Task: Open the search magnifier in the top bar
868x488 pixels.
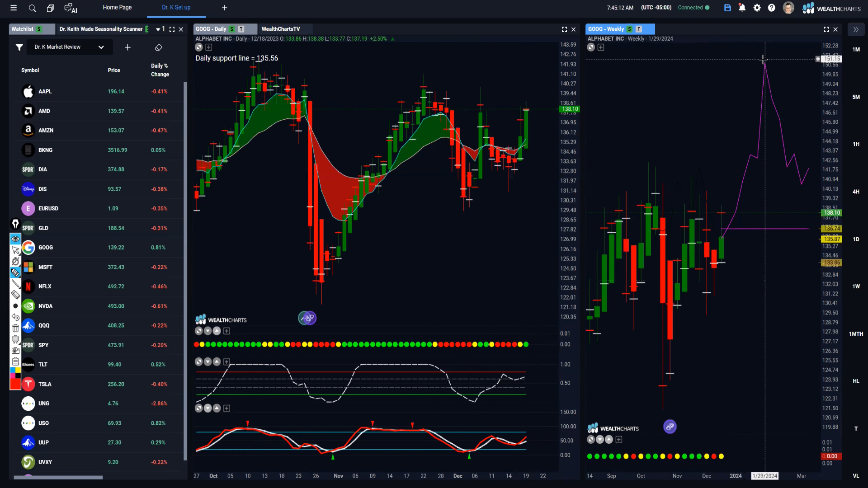Action: 32,8
